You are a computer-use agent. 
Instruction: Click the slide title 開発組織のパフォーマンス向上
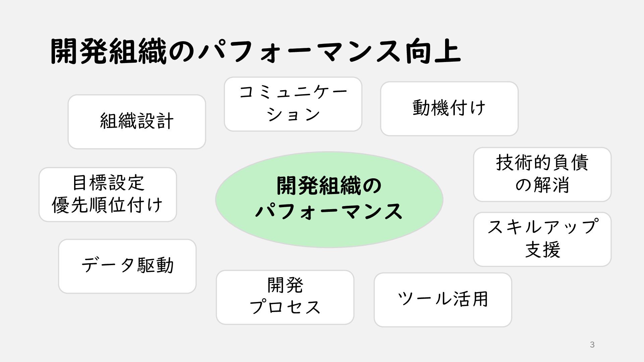click(x=256, y=51)
